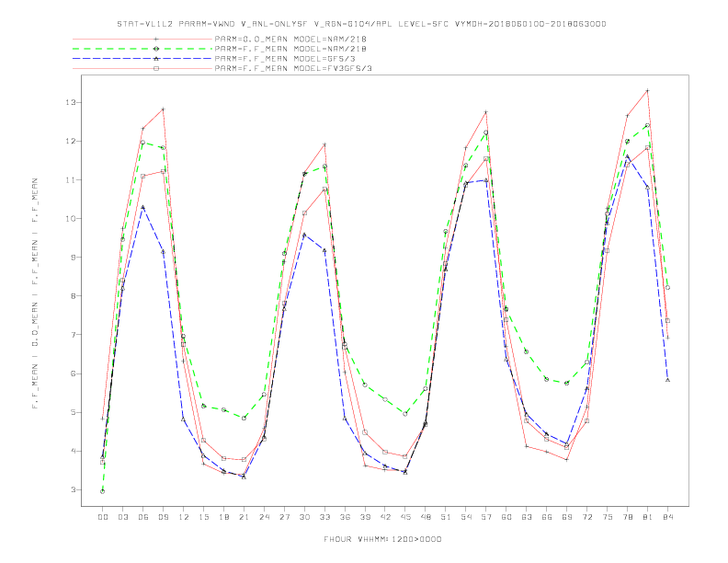
Task: Click the rotated y-axis label F.F_MEAN | O.O_MEAN
Action: (x=35, y=293)
